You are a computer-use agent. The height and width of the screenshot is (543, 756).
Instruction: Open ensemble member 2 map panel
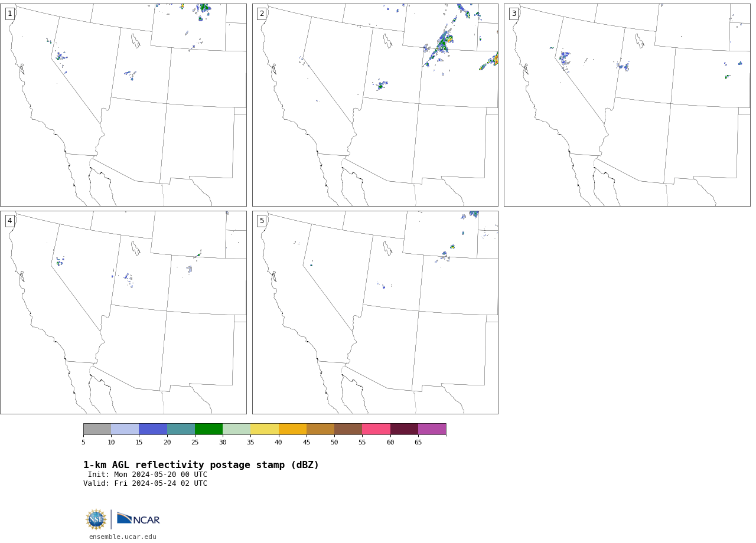tap(375, 105)
